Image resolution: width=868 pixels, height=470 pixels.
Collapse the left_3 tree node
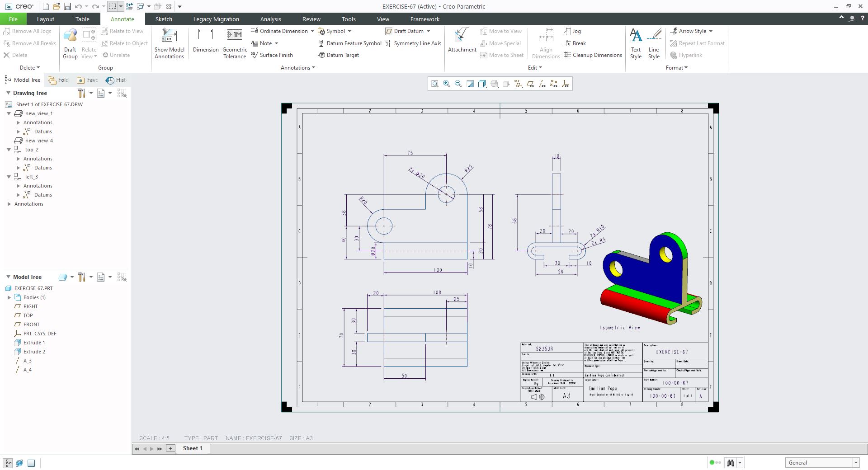pos(9,177)
